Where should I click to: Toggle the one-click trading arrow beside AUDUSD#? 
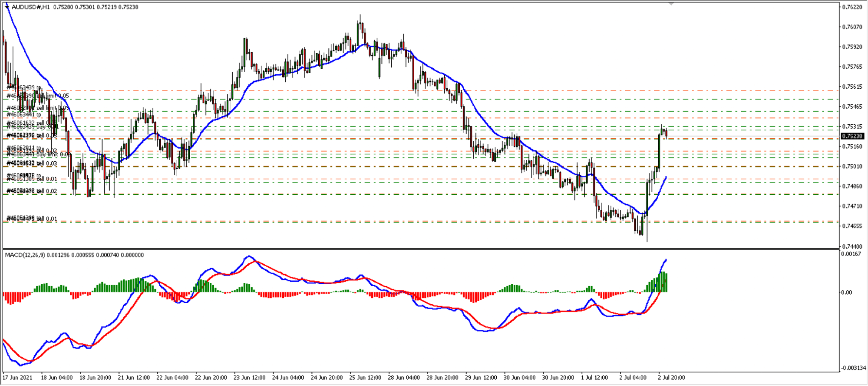click(x=7, y=7)
